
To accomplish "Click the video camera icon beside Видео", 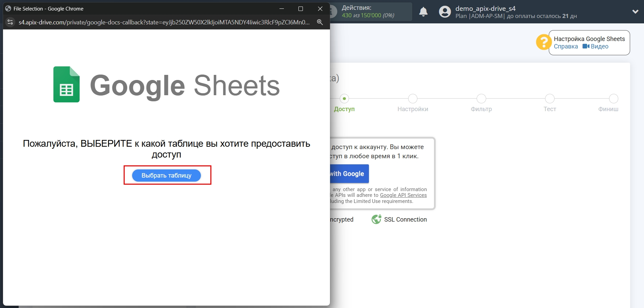I will [586, 46].
